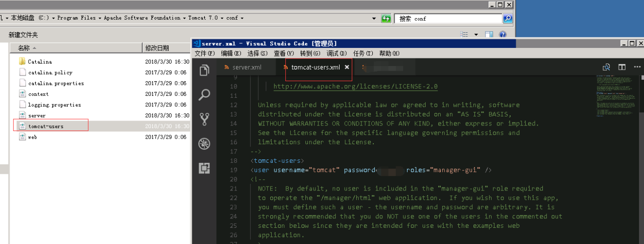Click 'Apache Software Foundation' in address path

point(142,18)
